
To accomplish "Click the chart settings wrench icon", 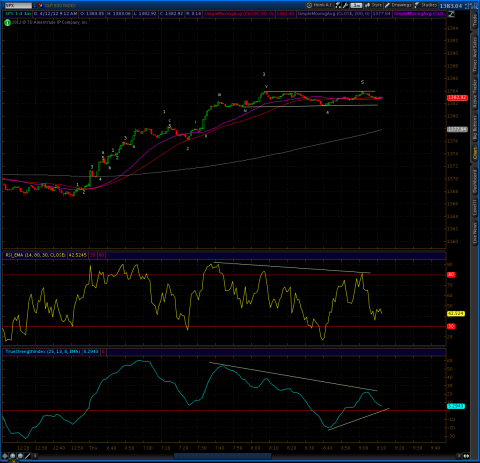I will (x=346, y=5).
